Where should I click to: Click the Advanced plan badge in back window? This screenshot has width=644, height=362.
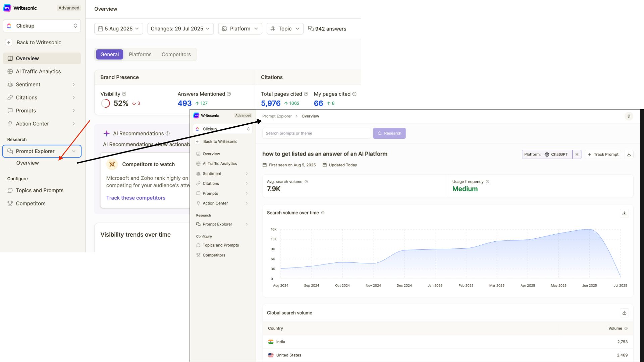[69, 8]
